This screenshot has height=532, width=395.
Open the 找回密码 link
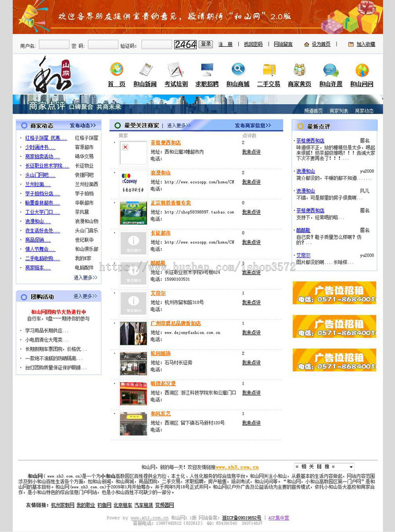(x=253, y=44)
